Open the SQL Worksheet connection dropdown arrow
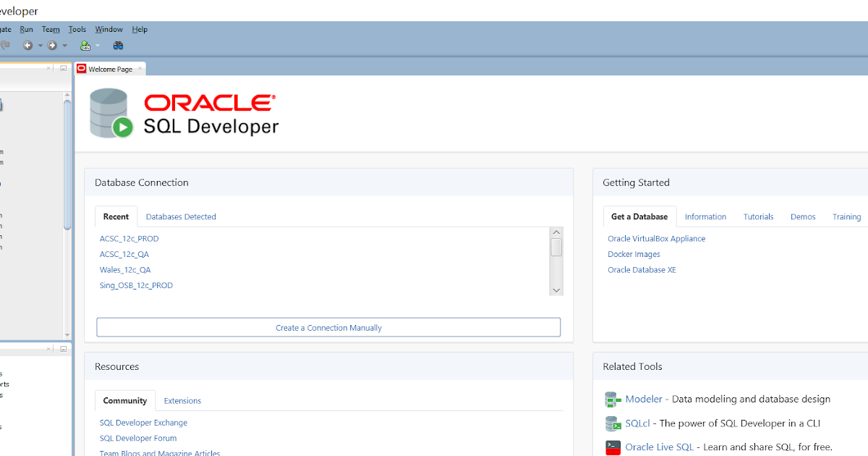868x456 pixels. point(98,46)
